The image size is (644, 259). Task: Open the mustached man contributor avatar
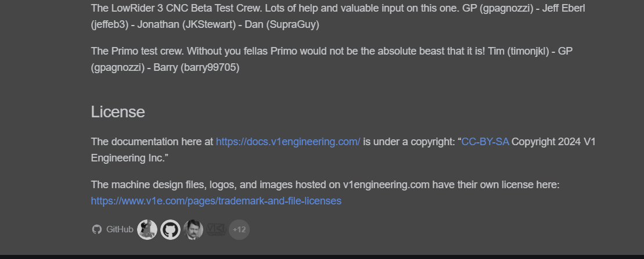point(193,229)
